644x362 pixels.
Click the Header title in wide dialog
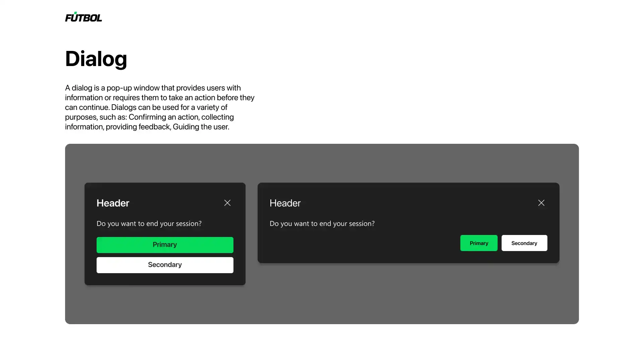pos(285,203)
